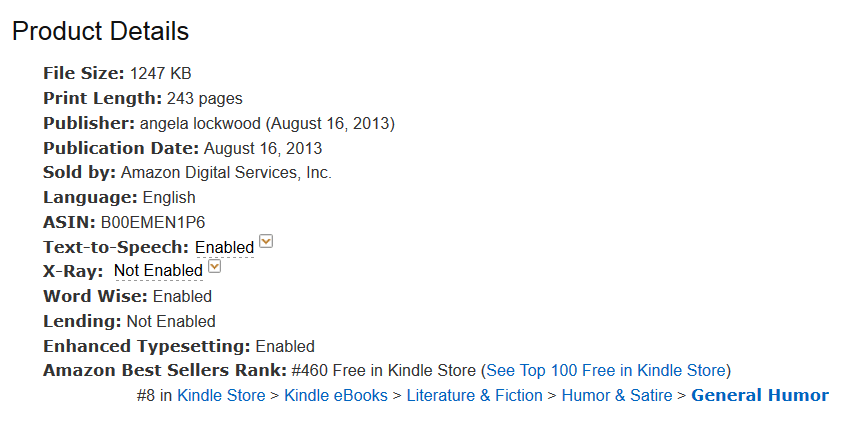This screenshot has height=429, width=867.
Task: Click the Word Wise label
Action: [95, 296]
